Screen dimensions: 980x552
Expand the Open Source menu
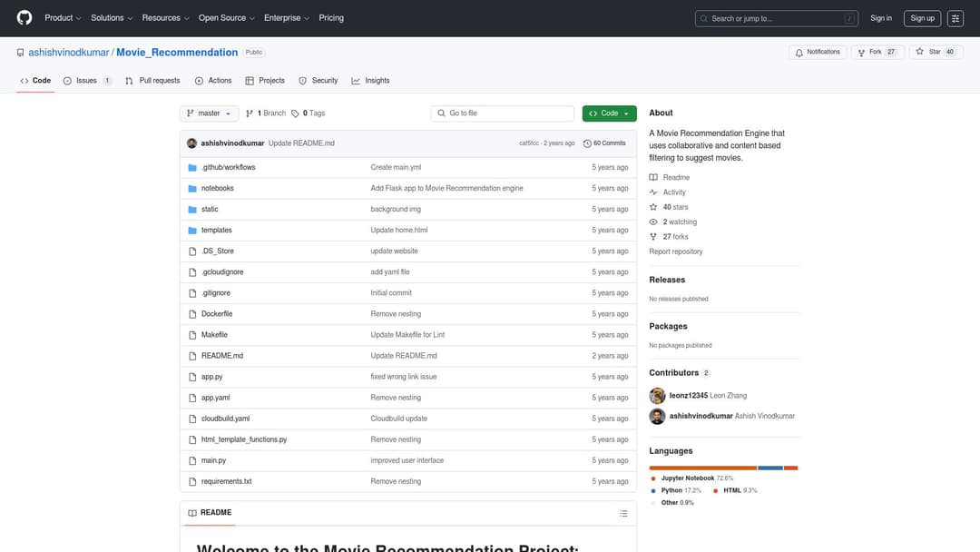[227, 18]
